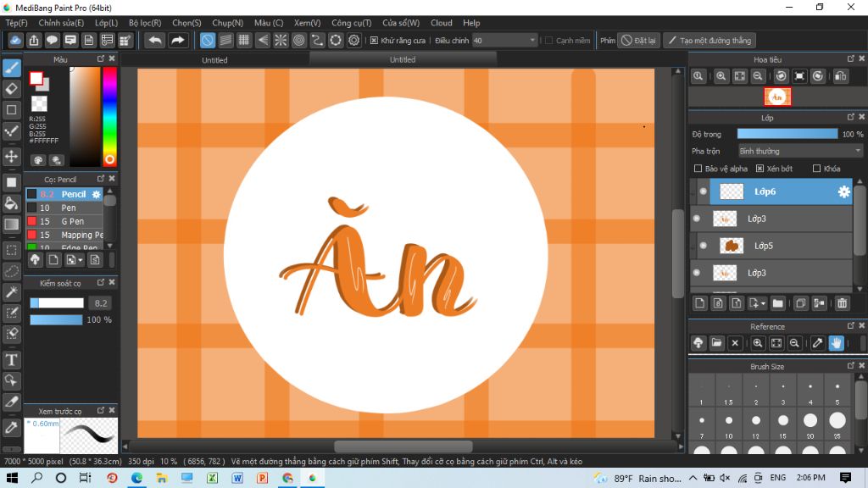Click the canvas vertical scrollbar
The image size is (868, 488).
pos(678,253)
